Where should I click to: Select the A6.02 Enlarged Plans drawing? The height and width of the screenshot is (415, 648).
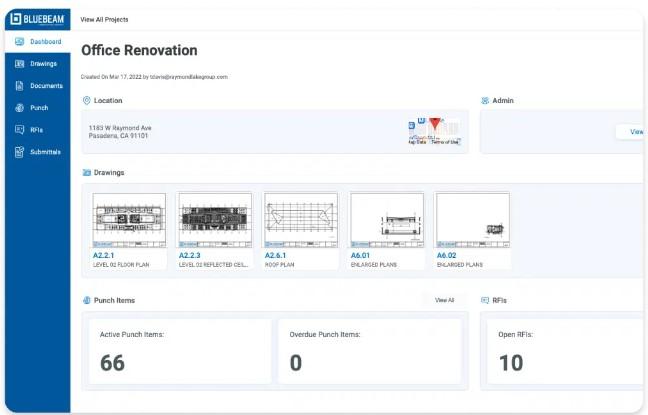click(473, 221)
